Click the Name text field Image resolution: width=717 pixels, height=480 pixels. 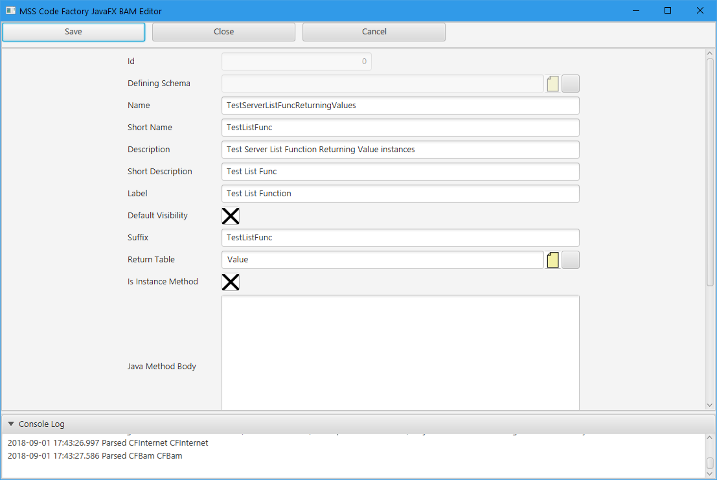[x=400, y=105]
